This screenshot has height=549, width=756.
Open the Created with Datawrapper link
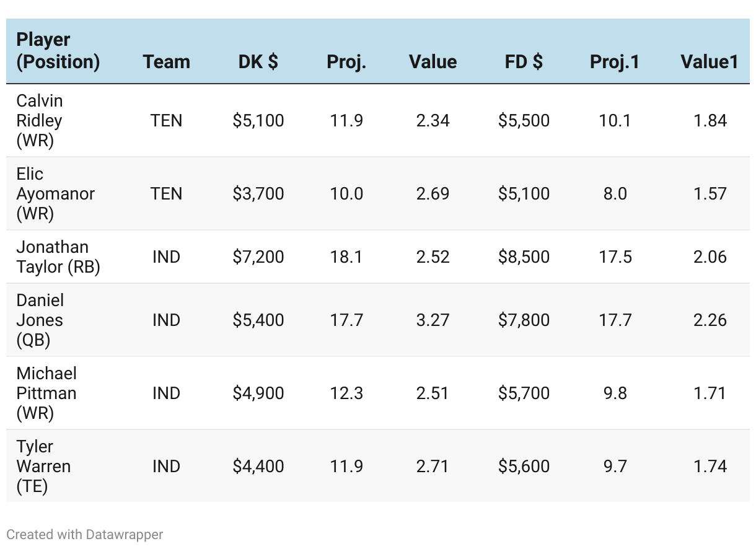85,534
